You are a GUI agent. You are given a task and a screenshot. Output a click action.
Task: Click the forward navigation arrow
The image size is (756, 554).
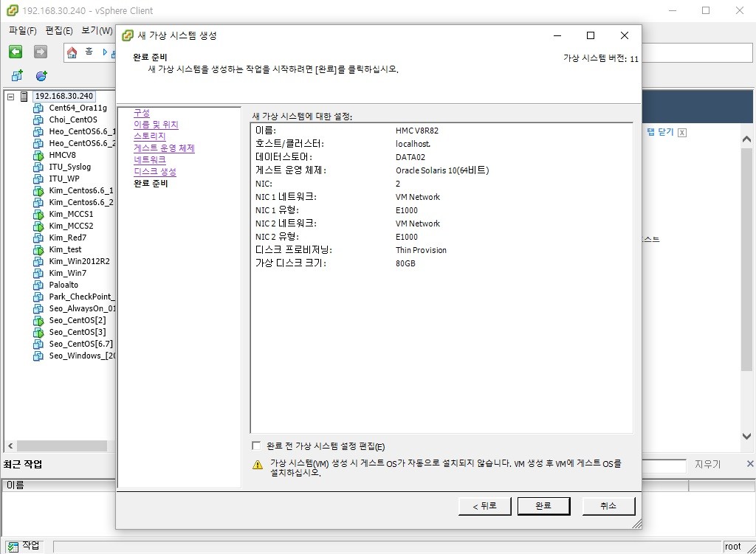coord(41,52)
